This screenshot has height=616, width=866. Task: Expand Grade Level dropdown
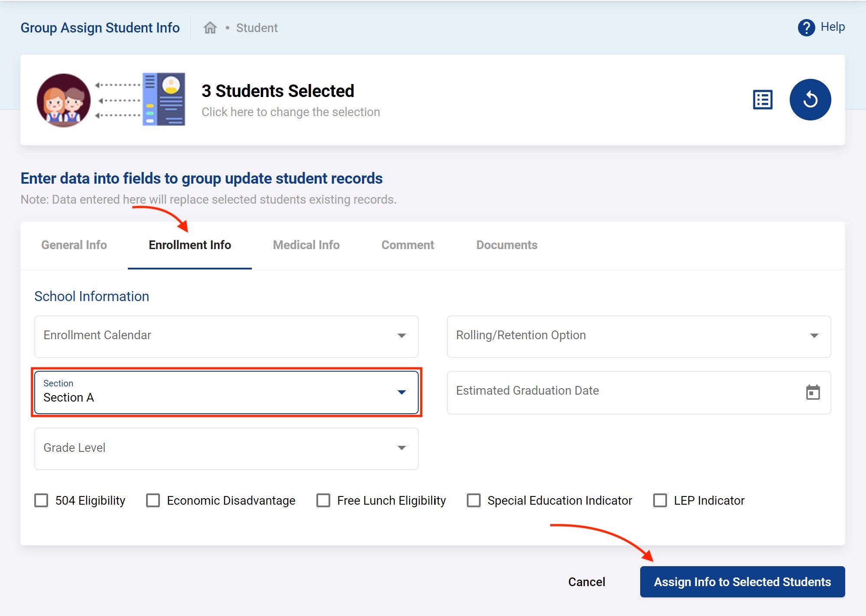click(226, 448)
